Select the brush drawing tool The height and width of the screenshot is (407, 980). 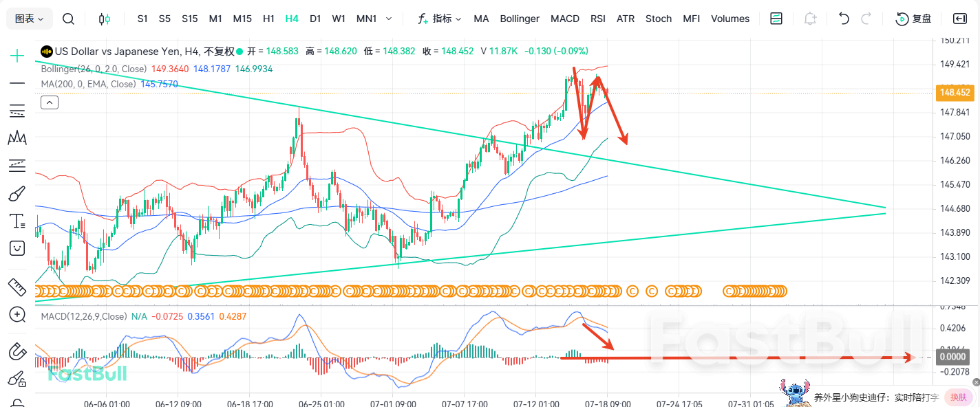tap(17, 193)
